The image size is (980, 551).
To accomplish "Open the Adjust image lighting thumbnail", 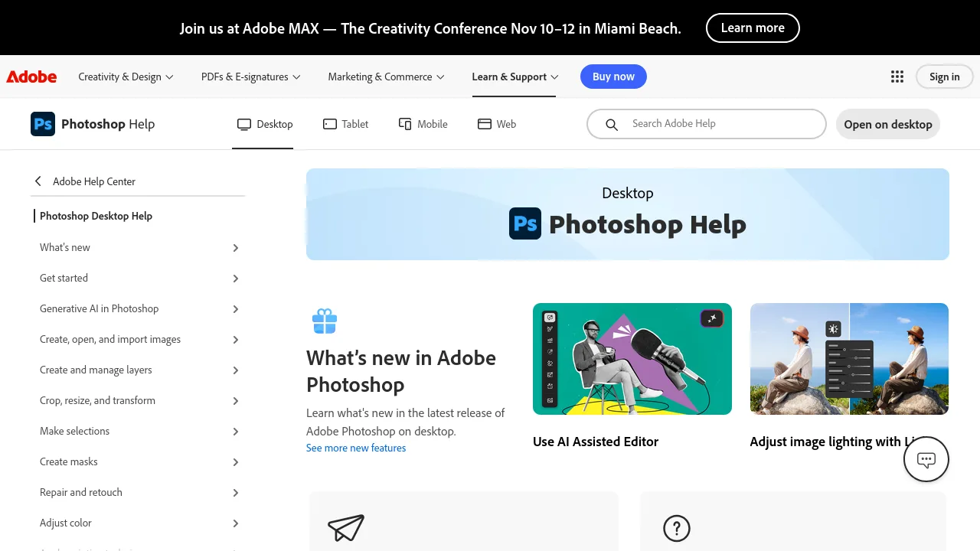I will click(x=849, y=359).
